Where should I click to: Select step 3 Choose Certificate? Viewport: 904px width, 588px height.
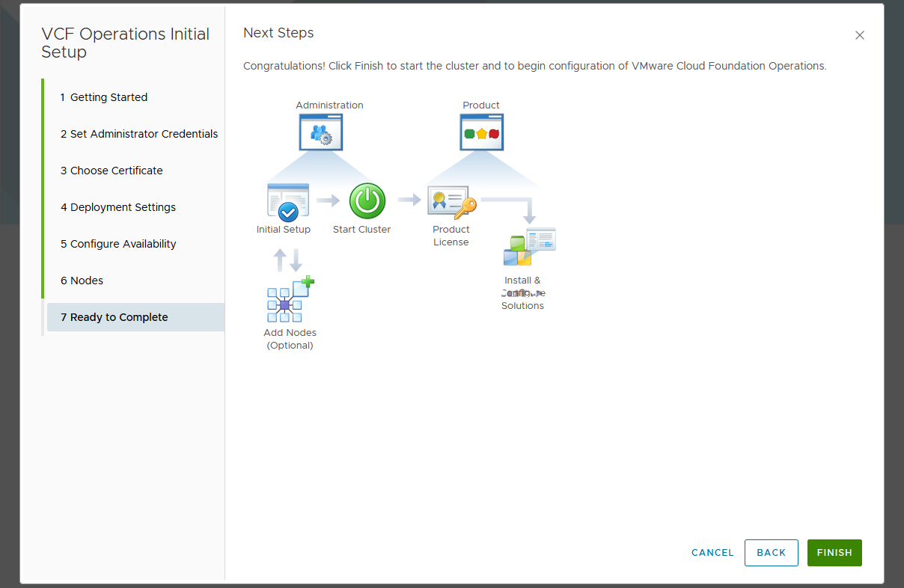pyautogui.click(x=112, y=171)
